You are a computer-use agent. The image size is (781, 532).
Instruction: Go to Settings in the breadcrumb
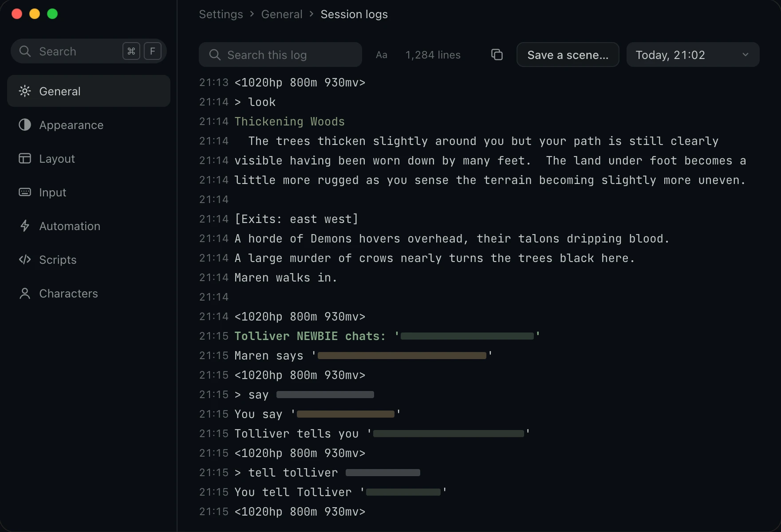221,14
